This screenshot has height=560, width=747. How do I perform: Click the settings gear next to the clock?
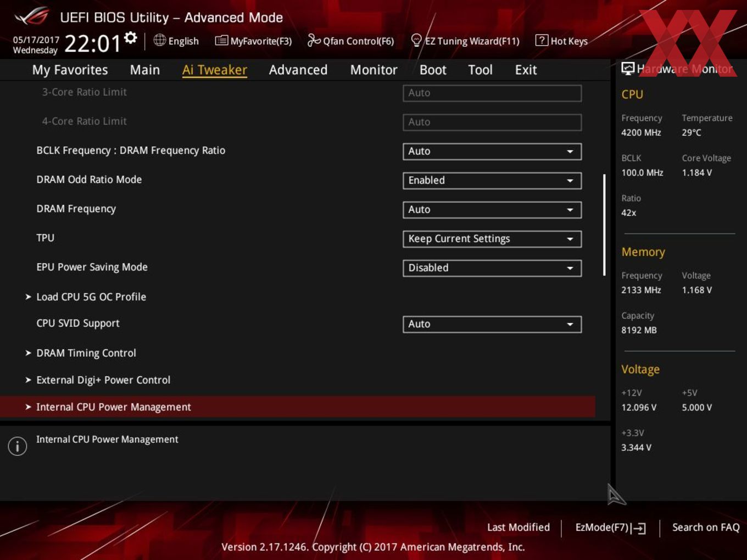pyautogui.click(x=131, y=37)
